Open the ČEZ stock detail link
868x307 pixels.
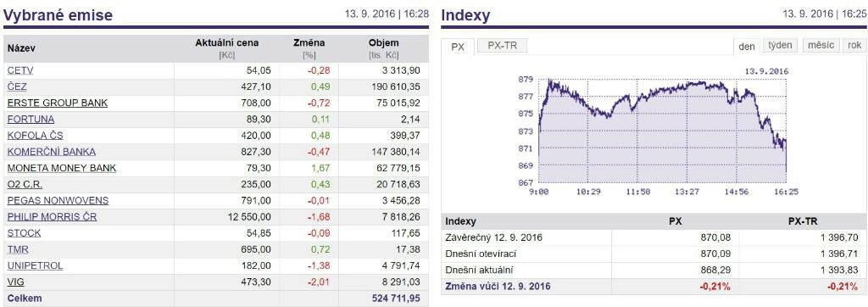tap(17, 87)
